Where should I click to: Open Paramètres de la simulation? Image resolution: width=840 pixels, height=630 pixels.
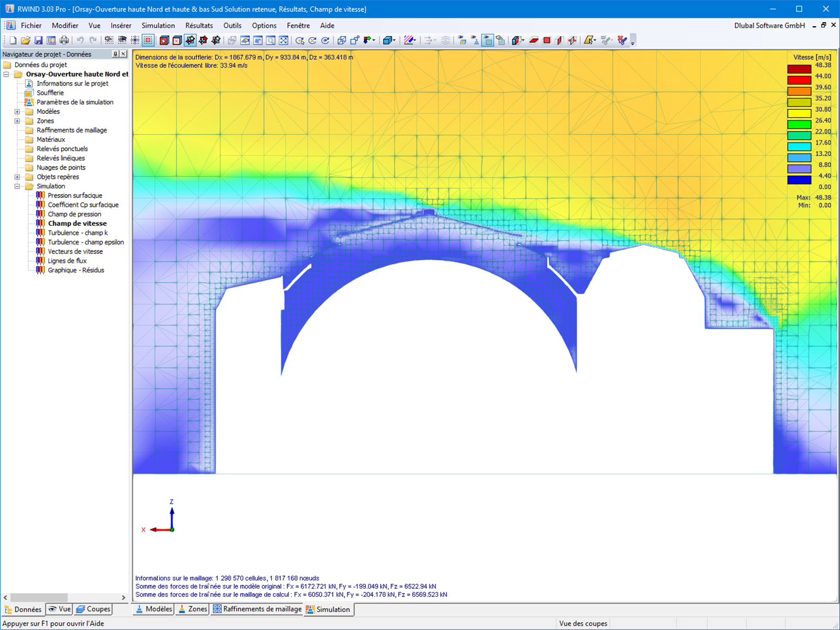coord(75,102)
